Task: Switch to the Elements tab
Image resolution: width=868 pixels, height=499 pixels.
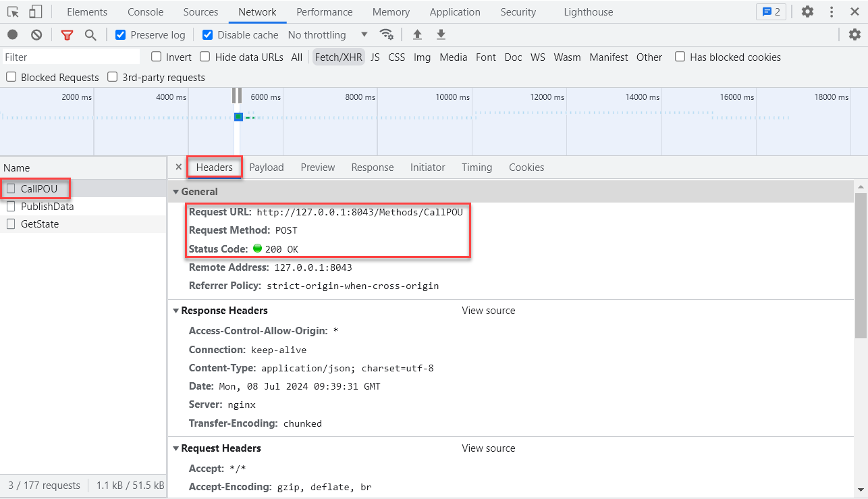Action: pyautogui.click(x=87, y=11)
